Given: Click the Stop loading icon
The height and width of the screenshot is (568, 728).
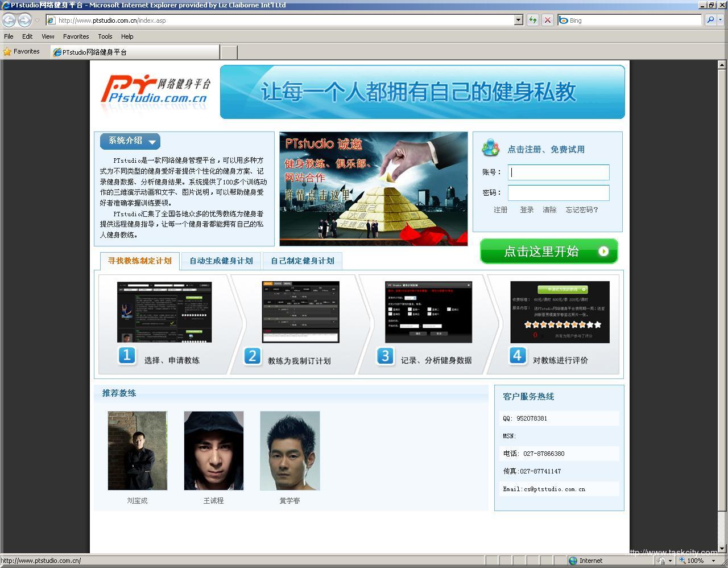Looking at the screenshot, I should pos(547,20).
